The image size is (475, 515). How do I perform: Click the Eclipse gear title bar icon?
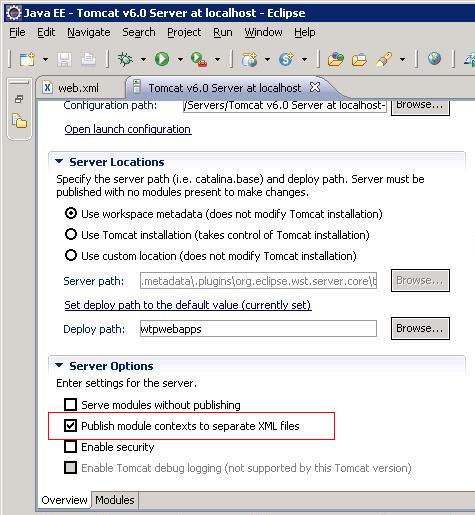pyautogui.click(x=14, y=13)
